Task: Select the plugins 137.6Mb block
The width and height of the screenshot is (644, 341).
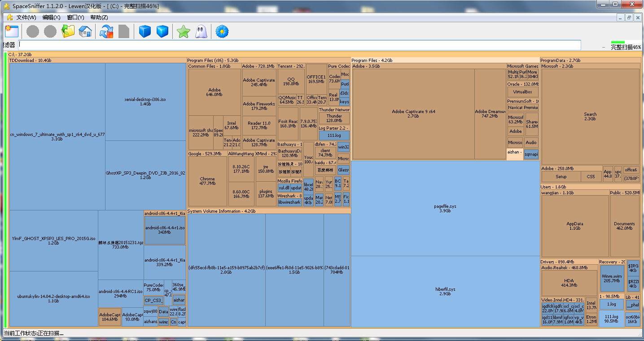Action: [266, 193]
